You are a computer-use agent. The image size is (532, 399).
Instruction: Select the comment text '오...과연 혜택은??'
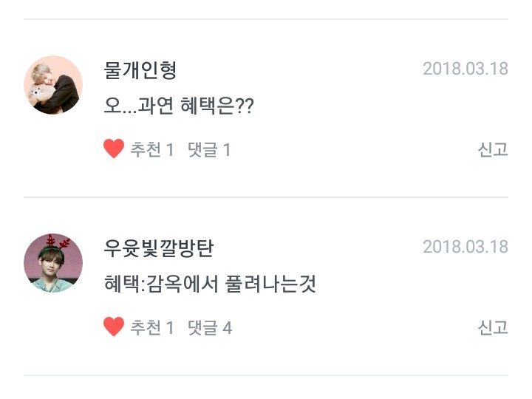pyautogui.click(x=180, y=106)
